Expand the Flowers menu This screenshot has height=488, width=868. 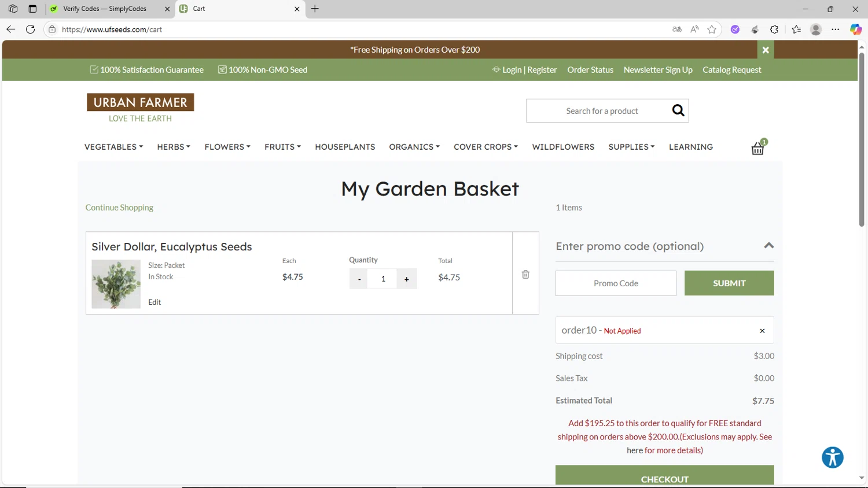[x=227, y=147]
